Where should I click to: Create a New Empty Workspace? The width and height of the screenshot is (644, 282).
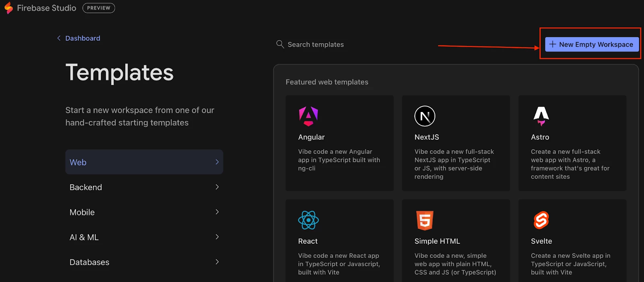592,44
